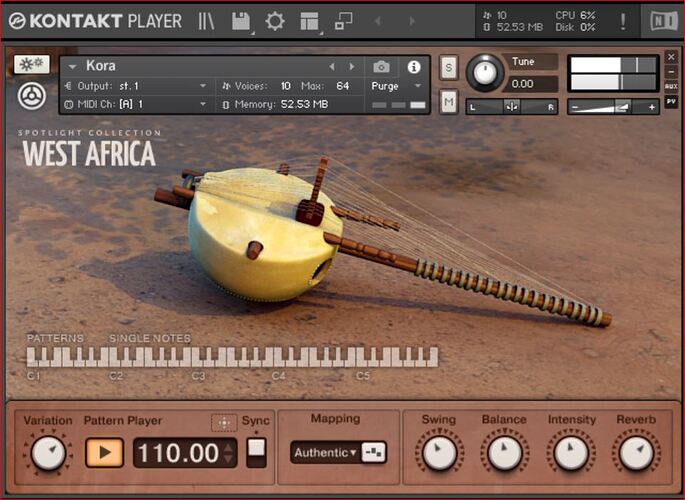Click the tempo field showing 110.00
The height and width of the screenshot is (500, 685).
178,453
